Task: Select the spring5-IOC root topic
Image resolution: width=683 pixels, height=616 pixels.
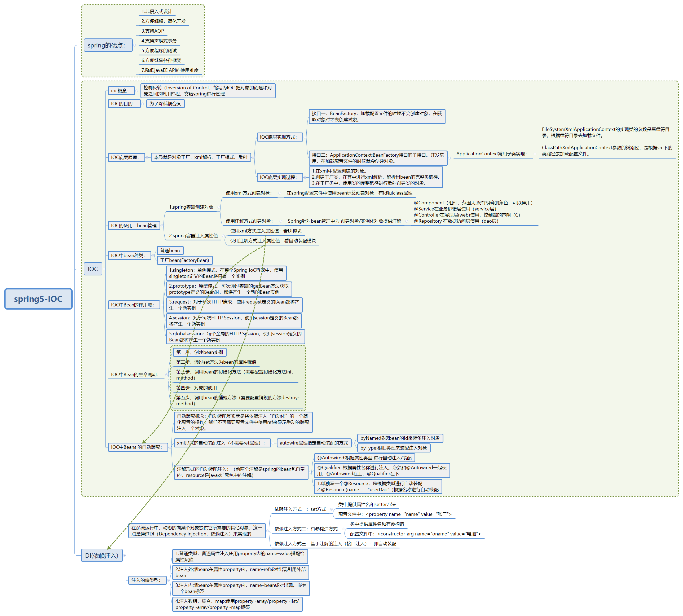Action: tap(38, 299)
